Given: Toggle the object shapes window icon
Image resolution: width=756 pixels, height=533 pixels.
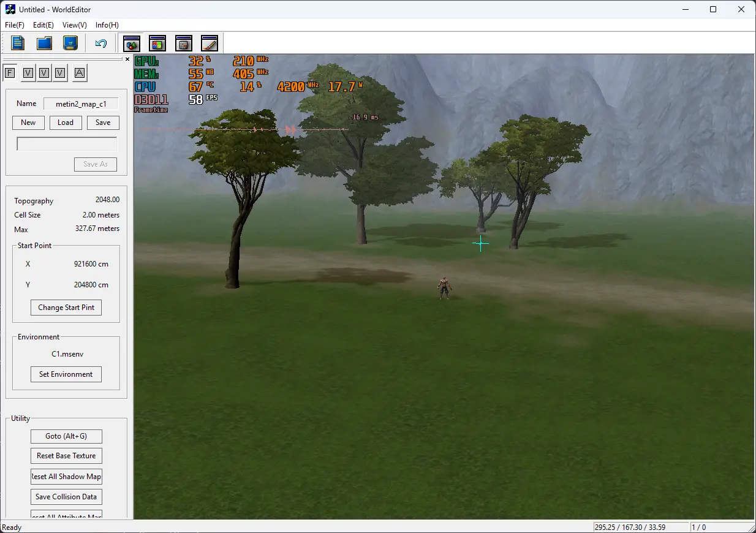Looking at the screenshot, I should click(132, 43).
